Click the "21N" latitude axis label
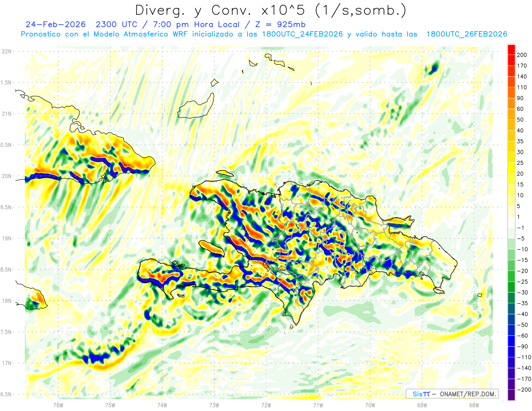The width and height of the screenshot is (532, 411). pos(7,114)
